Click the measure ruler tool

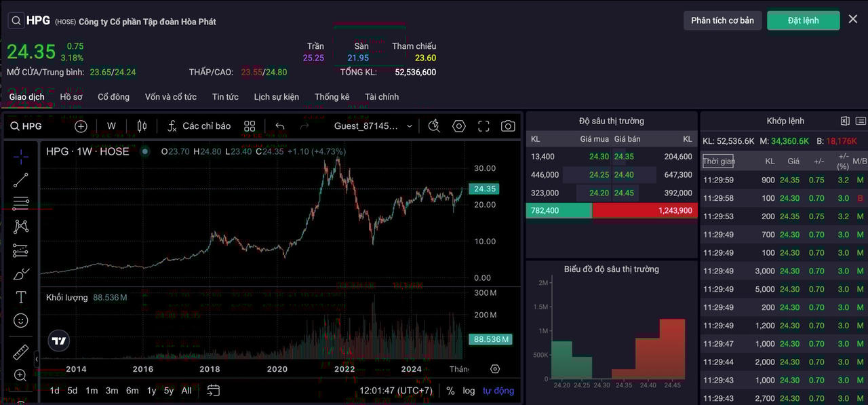[x=21, y=352]
